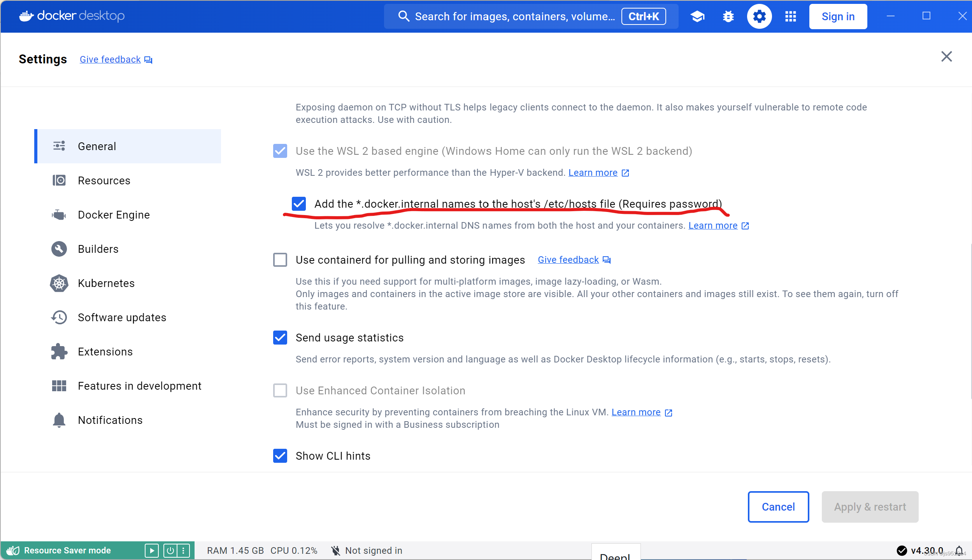Image resolution: width=972 pixels, height=560 pixels.
Task: Go to the Resources settings section
Action: 104,180
